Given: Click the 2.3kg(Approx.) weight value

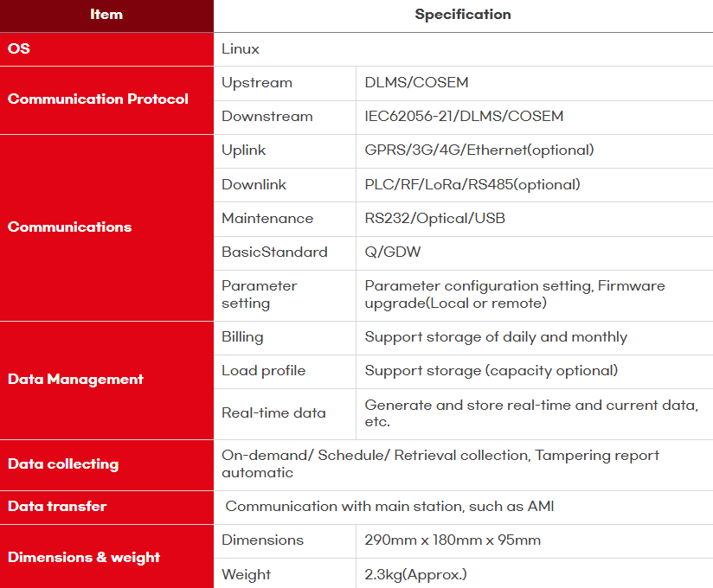Looking at the screenshot, I should (416, 575).
